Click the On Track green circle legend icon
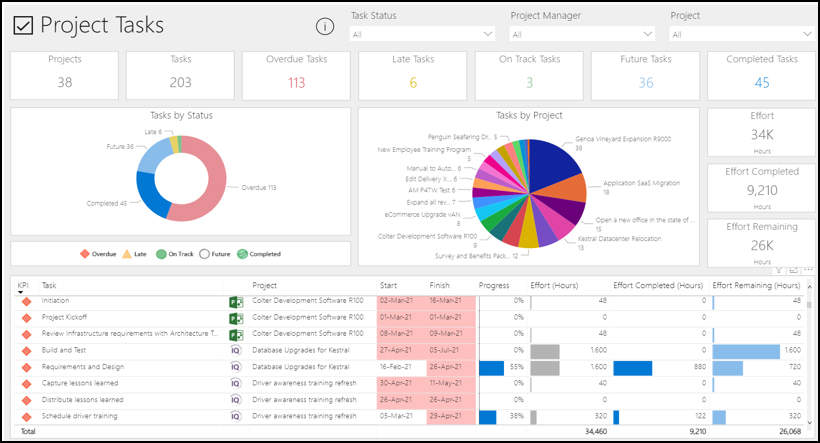The width and height of the screenshot is (820, 443). [x=162, y=254]
